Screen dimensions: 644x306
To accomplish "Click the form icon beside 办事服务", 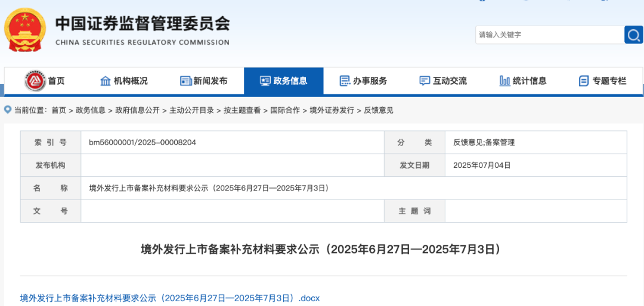I will (x=345, y=81).
